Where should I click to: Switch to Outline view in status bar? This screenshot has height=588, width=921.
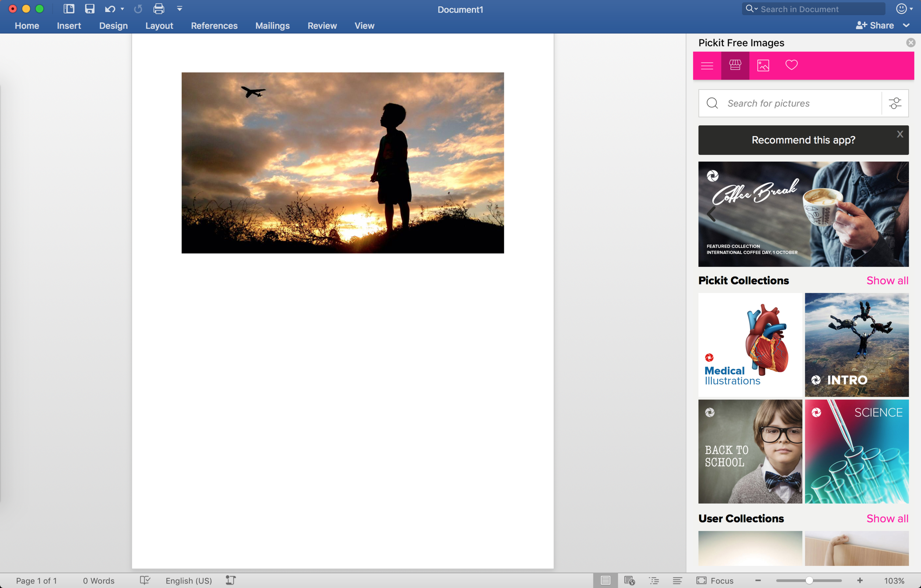pos(654,580)
